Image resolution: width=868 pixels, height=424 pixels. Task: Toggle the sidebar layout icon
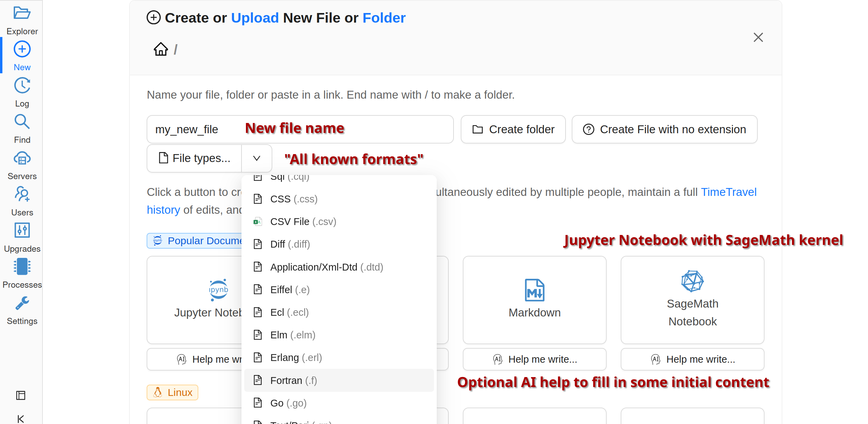pyautogui.click(x=21, y=396)
